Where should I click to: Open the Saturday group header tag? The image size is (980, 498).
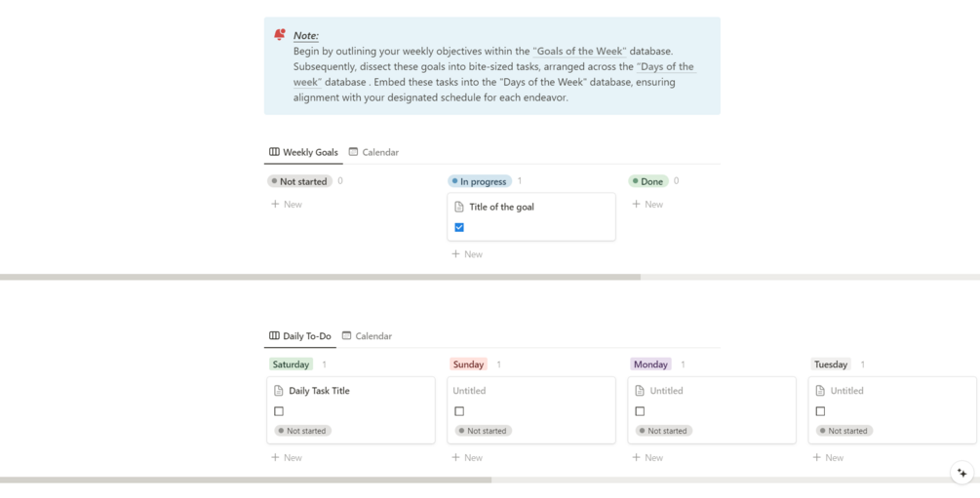coord(291,364)
